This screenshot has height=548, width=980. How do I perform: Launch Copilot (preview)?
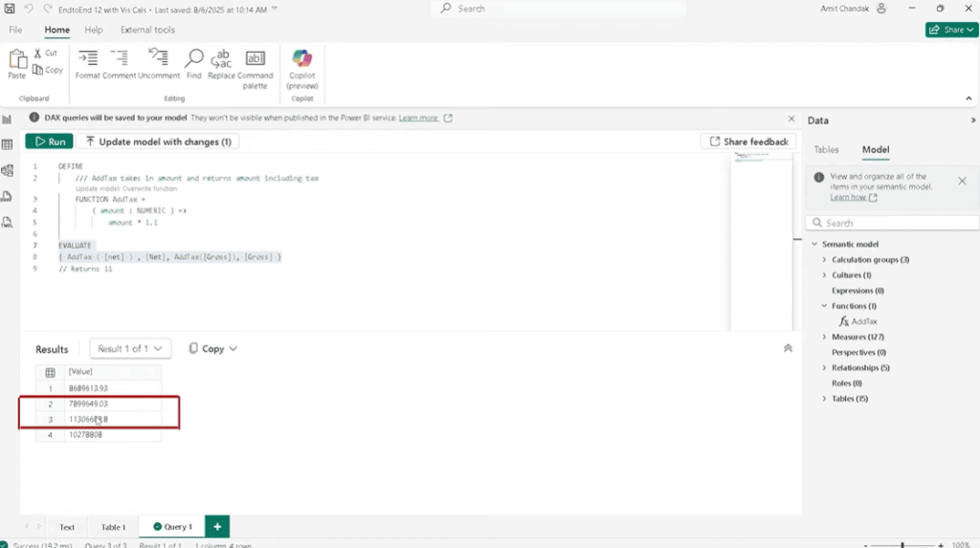[x=301, y=69]
